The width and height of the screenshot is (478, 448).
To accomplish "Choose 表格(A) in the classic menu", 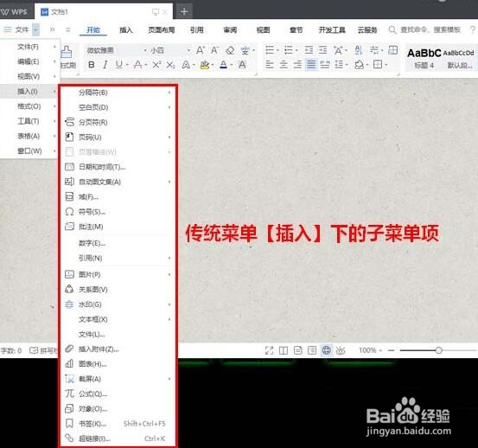I will coord(29,136).
